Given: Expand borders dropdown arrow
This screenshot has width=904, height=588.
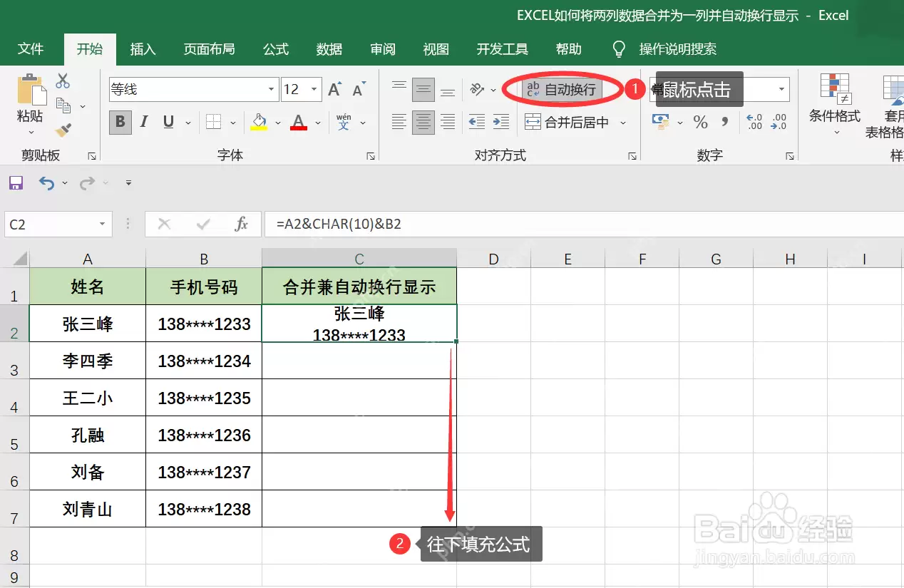Looking at the screenshot, I should (232, 123).
